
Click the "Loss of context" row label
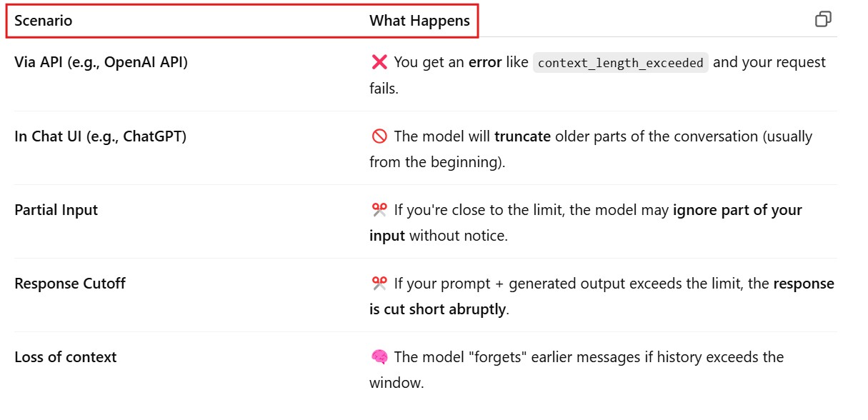pos(65,357)
